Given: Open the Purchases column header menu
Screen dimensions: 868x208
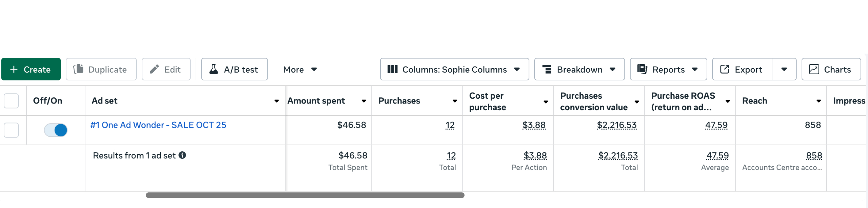Looking at the screenshot, I should pyautogui.click(x=455, y=101).
